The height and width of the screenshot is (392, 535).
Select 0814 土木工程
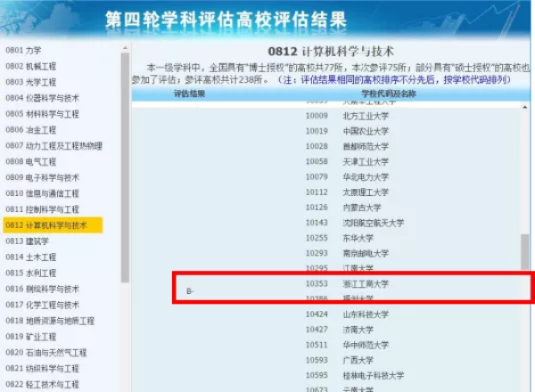point(30,257)
